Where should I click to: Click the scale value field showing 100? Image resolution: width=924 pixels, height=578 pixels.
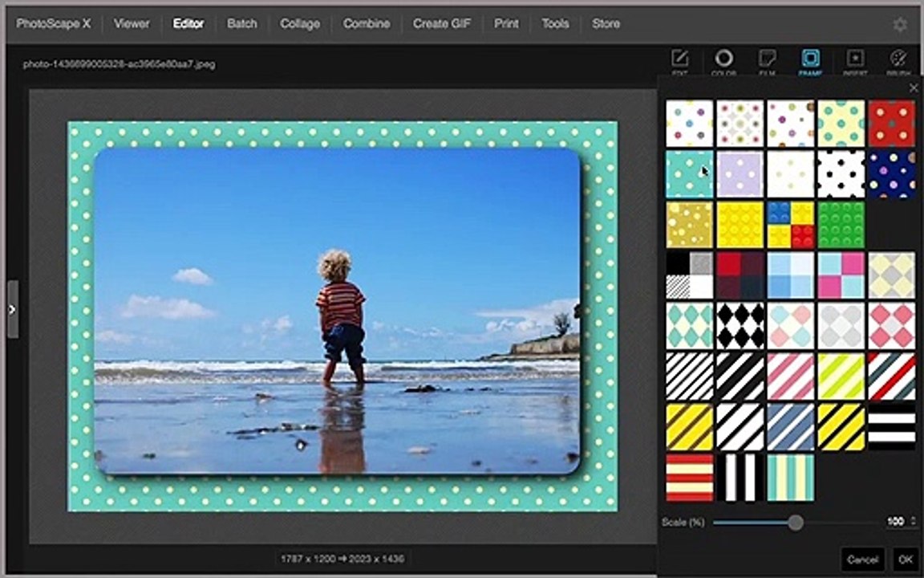click(x=897, y=521)
